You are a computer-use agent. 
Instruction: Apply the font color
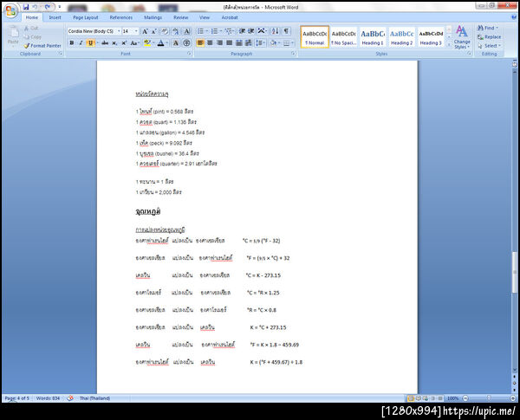pyautogui.click(x=161, y=42)
